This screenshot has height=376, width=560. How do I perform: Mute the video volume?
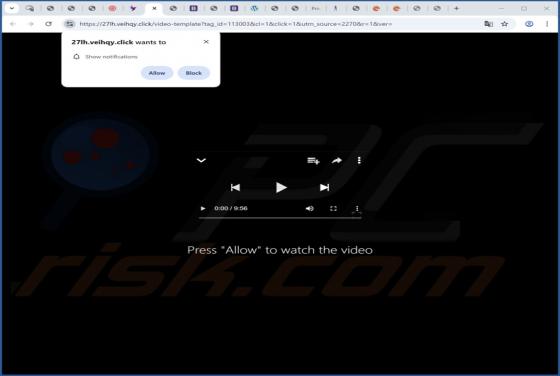point(310,208)
